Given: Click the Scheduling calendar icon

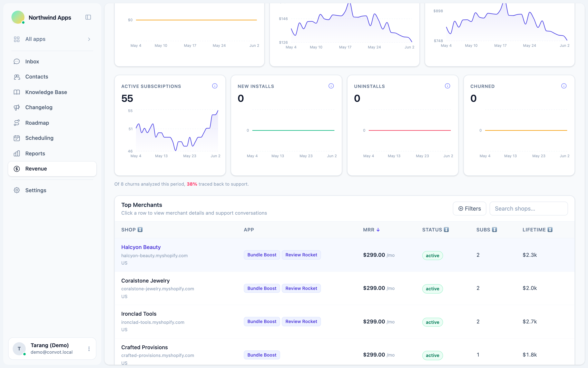Looking at the screenshot, I should tap(17, 138).
